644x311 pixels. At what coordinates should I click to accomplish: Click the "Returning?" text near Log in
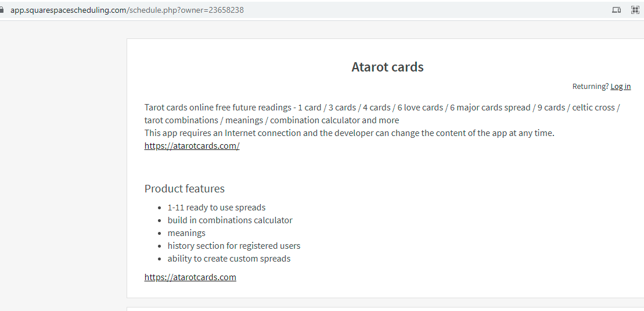[590, 87]
